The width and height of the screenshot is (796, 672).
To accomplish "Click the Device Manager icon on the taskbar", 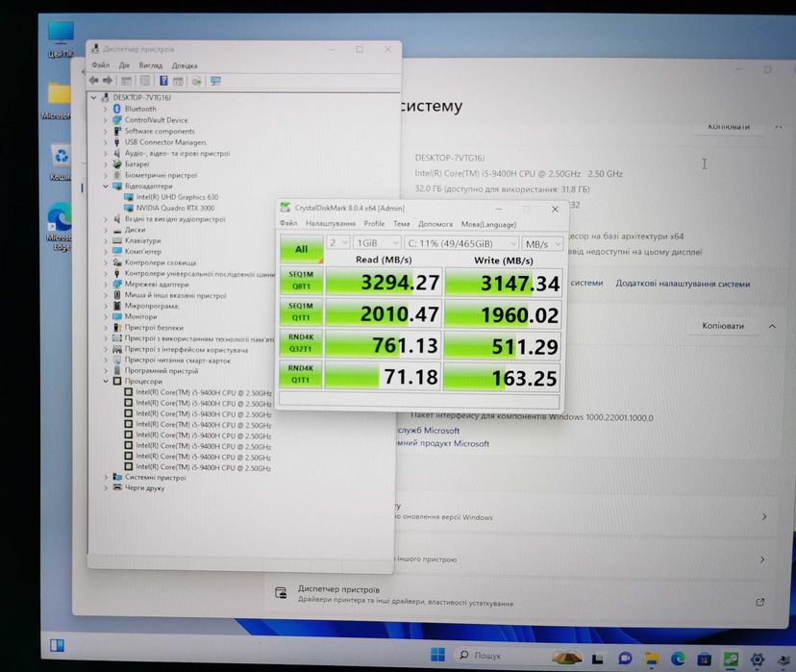I will pyautogui.click(x=784, y=660).
